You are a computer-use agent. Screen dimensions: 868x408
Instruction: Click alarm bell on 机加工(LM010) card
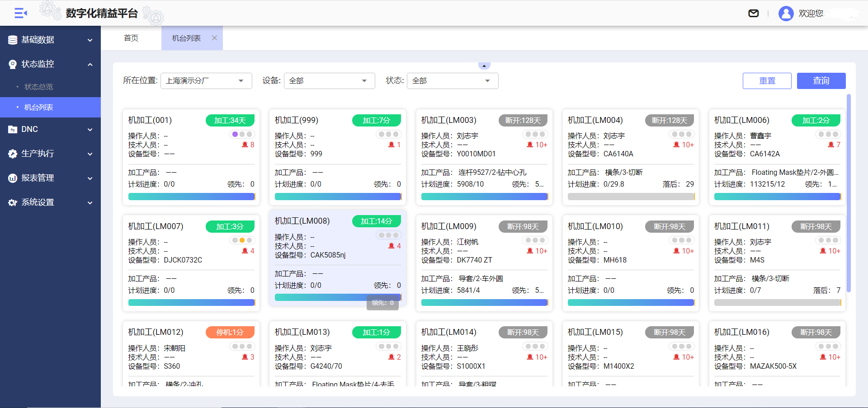click(x=676, y=251)
